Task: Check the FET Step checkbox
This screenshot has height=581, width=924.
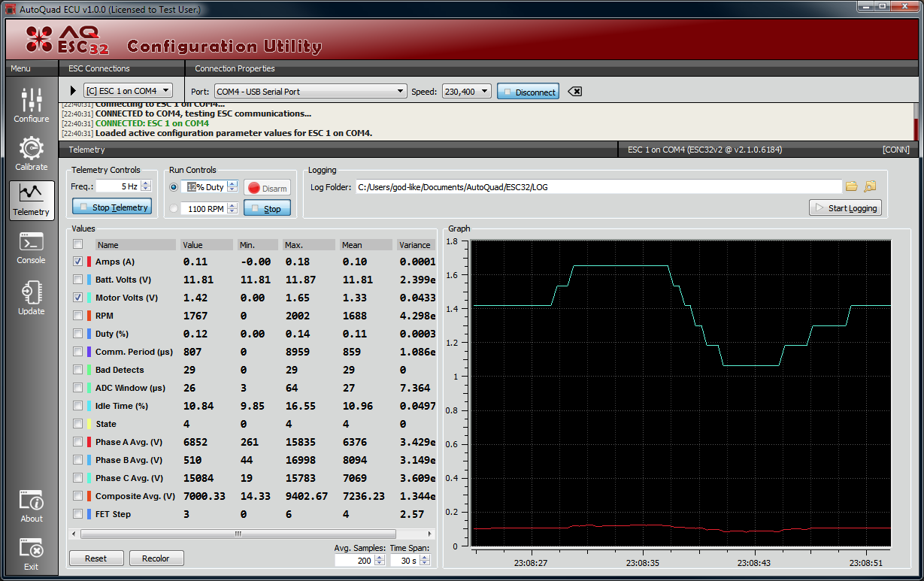Action: pos(78,514)
